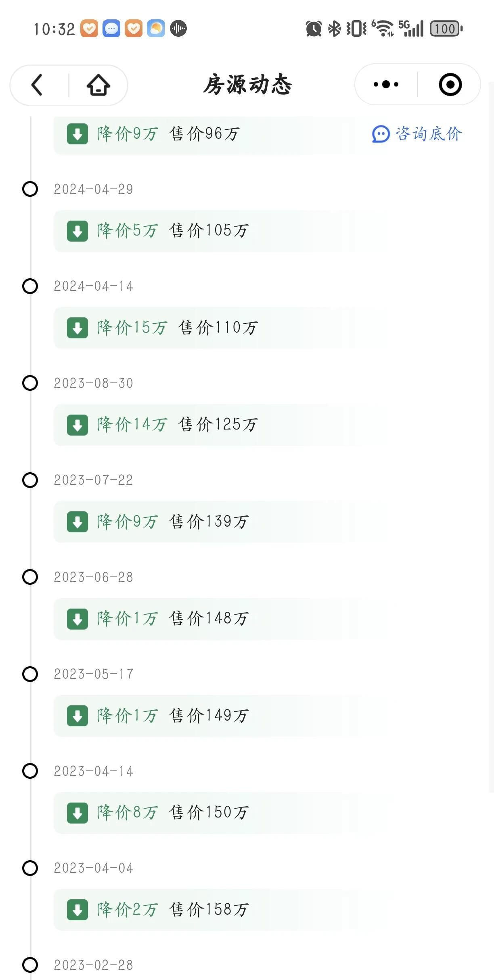Select the 2023-08-30 timeline marker circle
494x980 pixels.
(x=30, y=383)
